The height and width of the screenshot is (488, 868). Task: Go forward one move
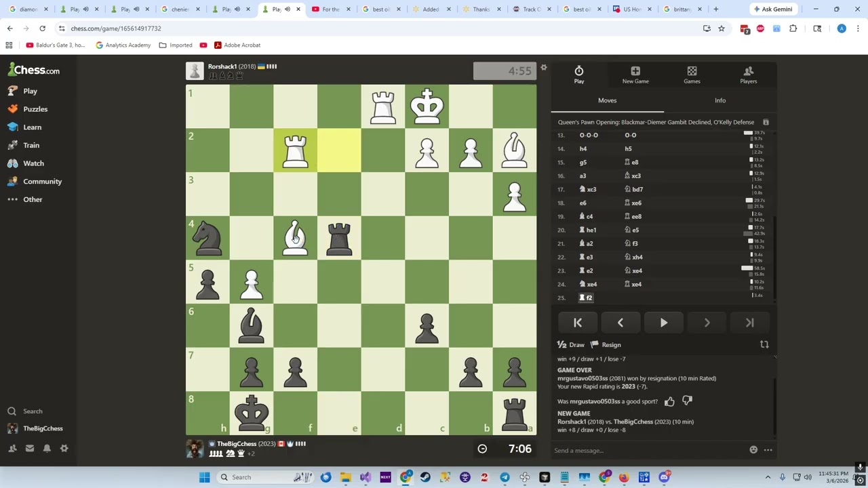(707, 323)
